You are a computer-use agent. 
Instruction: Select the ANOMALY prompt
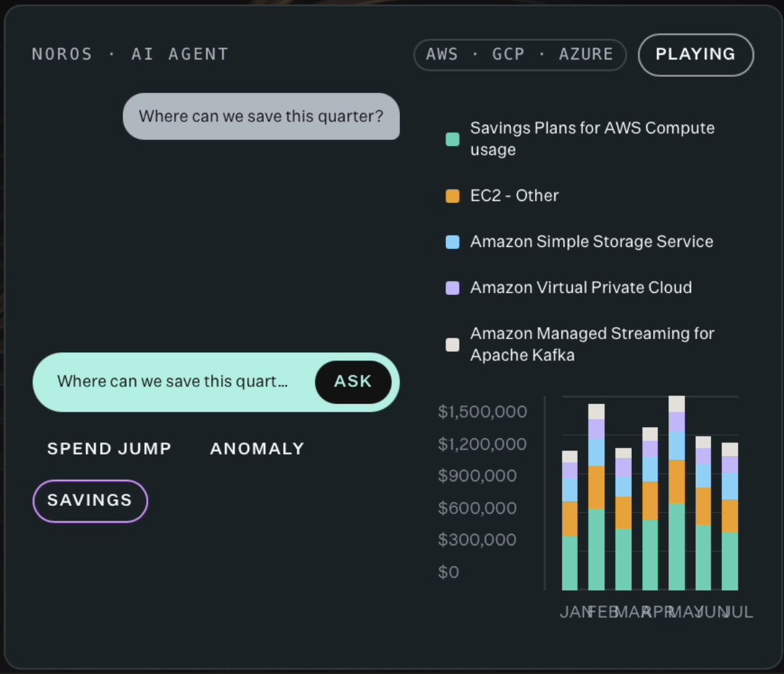(257, 448)
